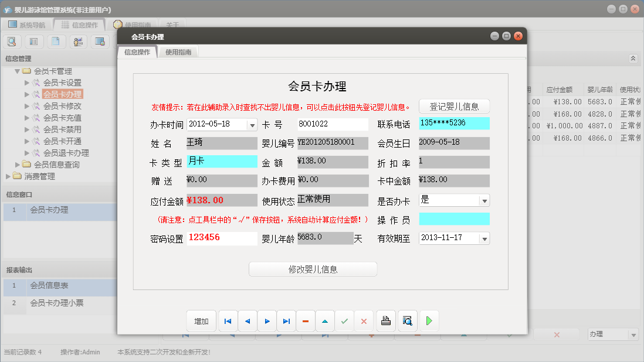Jump to the last record arrow icon

point(286,320)
